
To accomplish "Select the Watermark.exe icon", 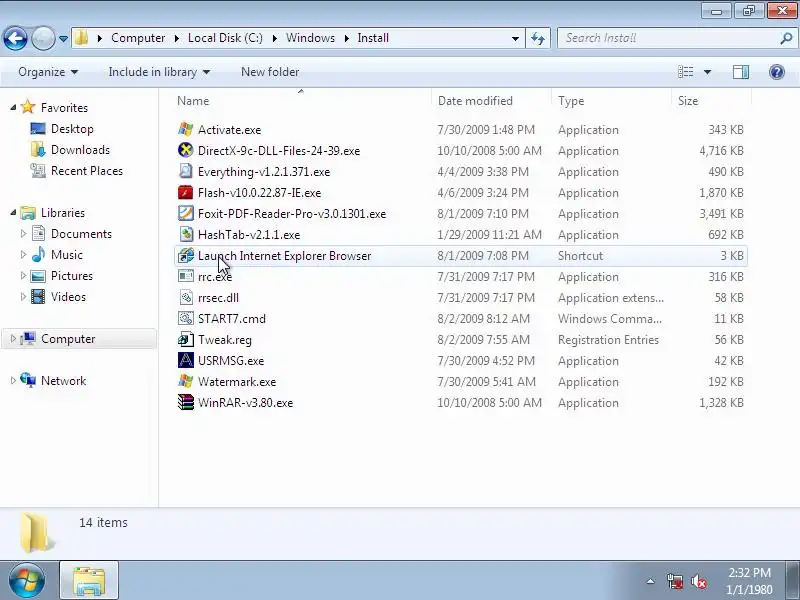I will (x=186, y=381).
